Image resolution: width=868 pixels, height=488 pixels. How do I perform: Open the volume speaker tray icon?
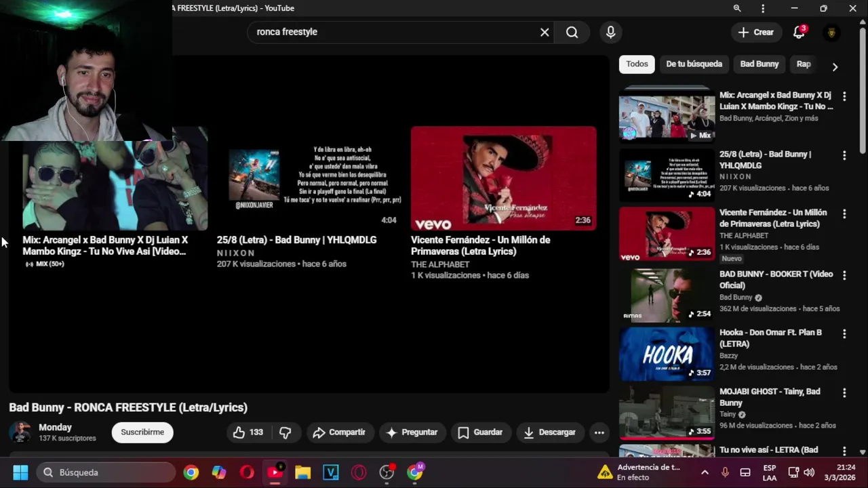[809, 472]
